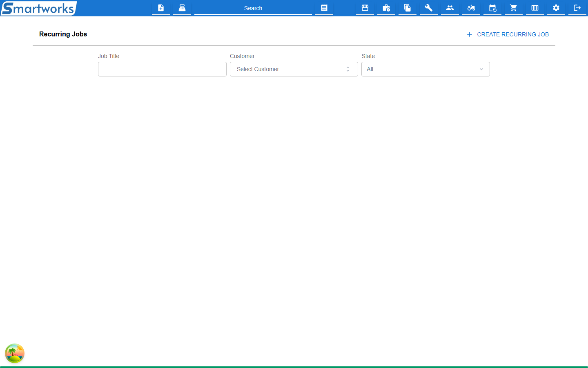Image resolution: width=588 pixels, height=368 pixels.
Task: Click the Customer field label
Action: (242, 56)
